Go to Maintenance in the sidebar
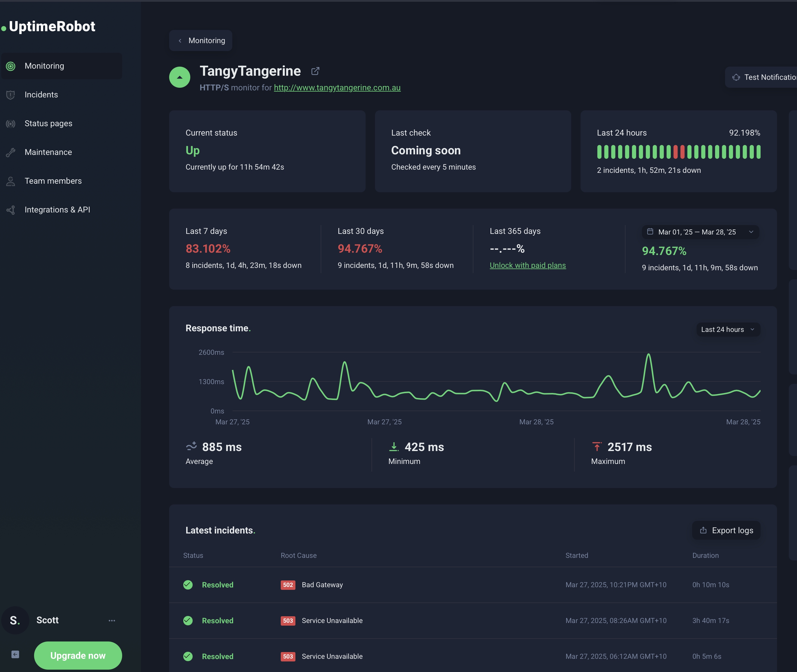The image size is (797, 672). [62, 152]
